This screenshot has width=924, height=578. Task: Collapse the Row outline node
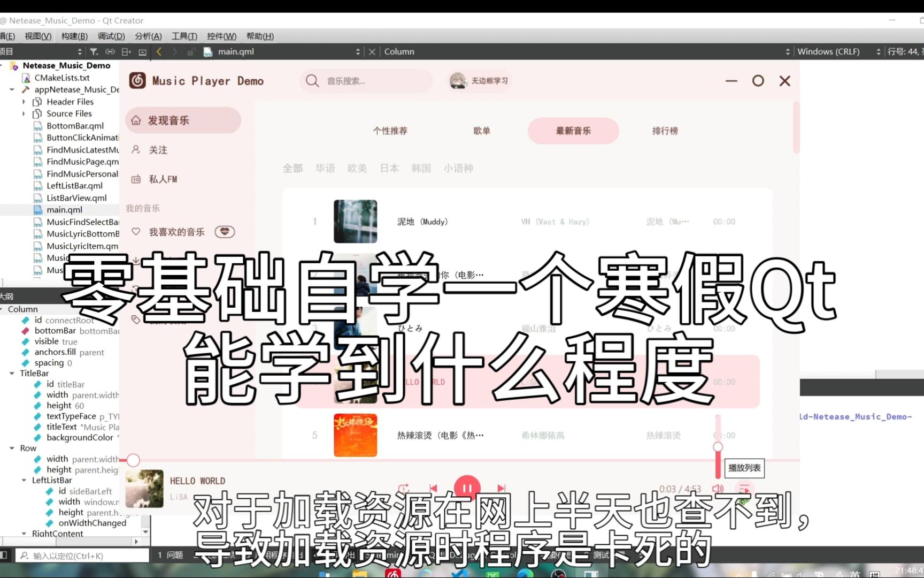pyautogui.click(x=12, y=448)
